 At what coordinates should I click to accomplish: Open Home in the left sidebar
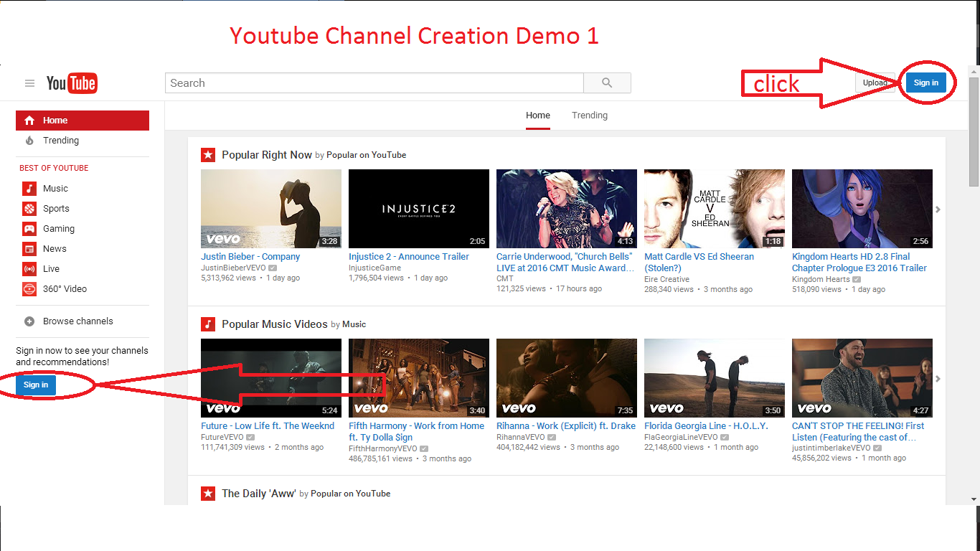(x=83, y=121)
